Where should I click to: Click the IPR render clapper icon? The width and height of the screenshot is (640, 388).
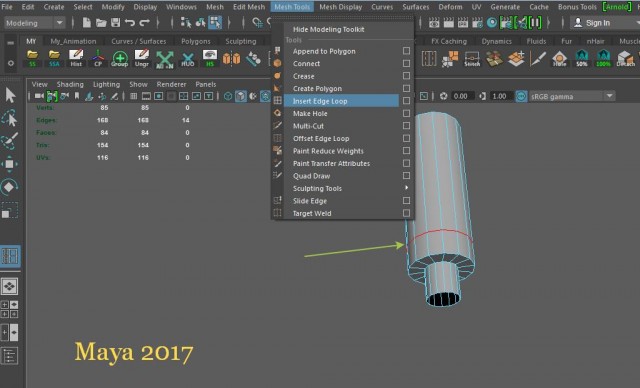point(462,23)
